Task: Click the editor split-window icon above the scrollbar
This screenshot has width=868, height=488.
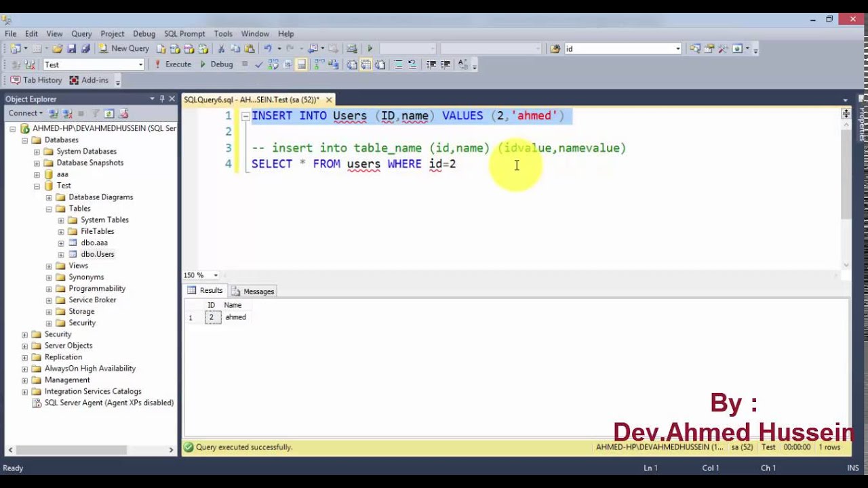Action: pyautogui.click(x=846, y=113)
